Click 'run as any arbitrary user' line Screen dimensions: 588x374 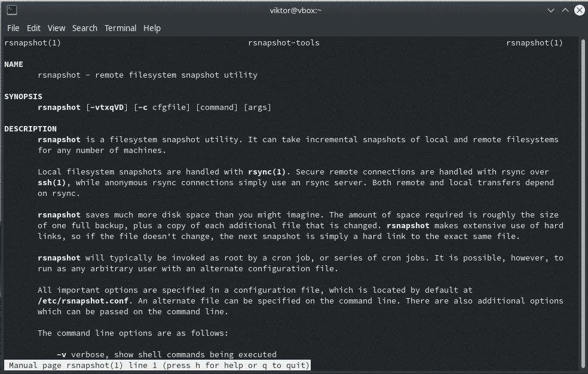click(x=188, y=268)
